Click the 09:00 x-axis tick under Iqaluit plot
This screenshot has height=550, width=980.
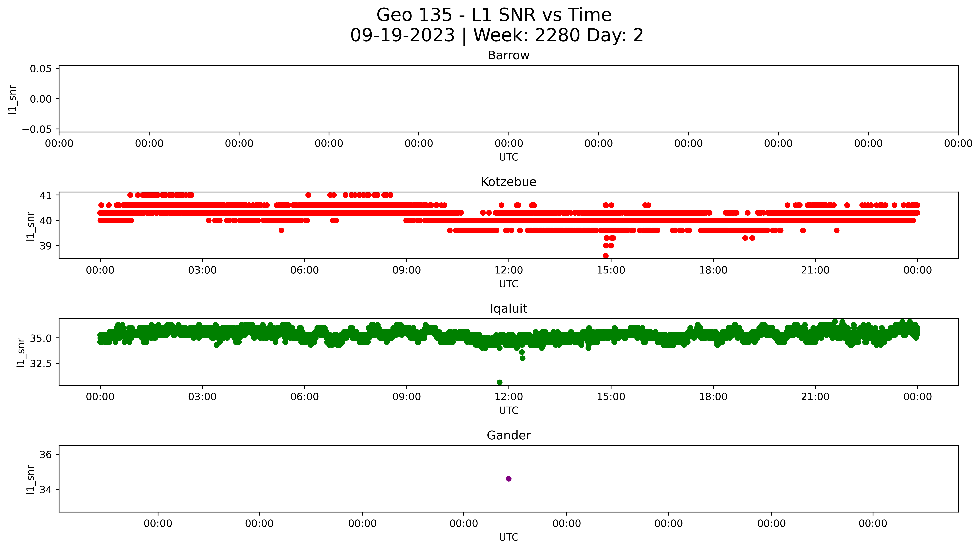tap(407, 397)
